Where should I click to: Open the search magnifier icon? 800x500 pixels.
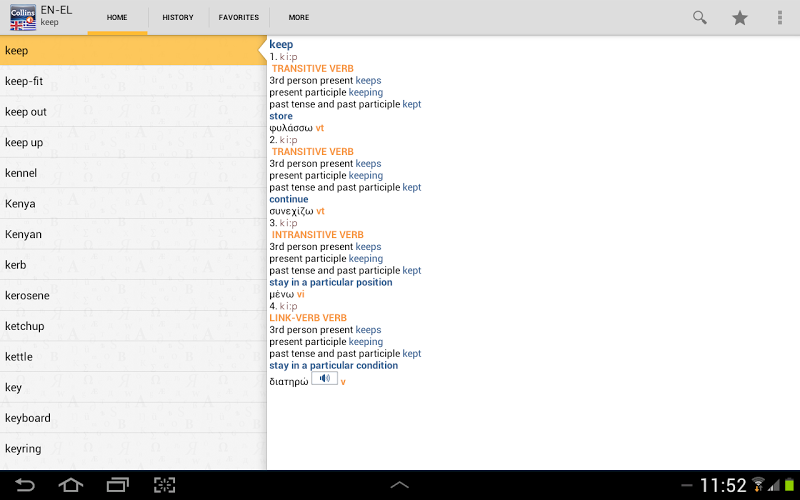pyautogui.click(x=699, y=17)
